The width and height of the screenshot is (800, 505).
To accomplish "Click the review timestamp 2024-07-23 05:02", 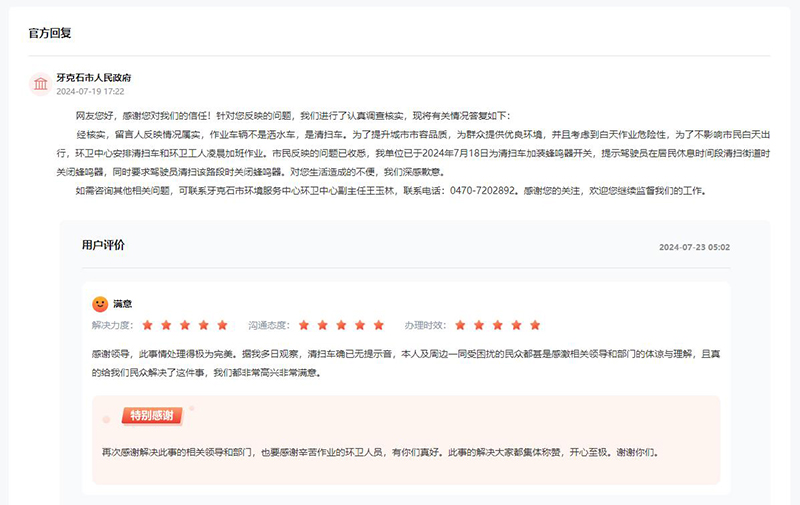I will 694,247.
